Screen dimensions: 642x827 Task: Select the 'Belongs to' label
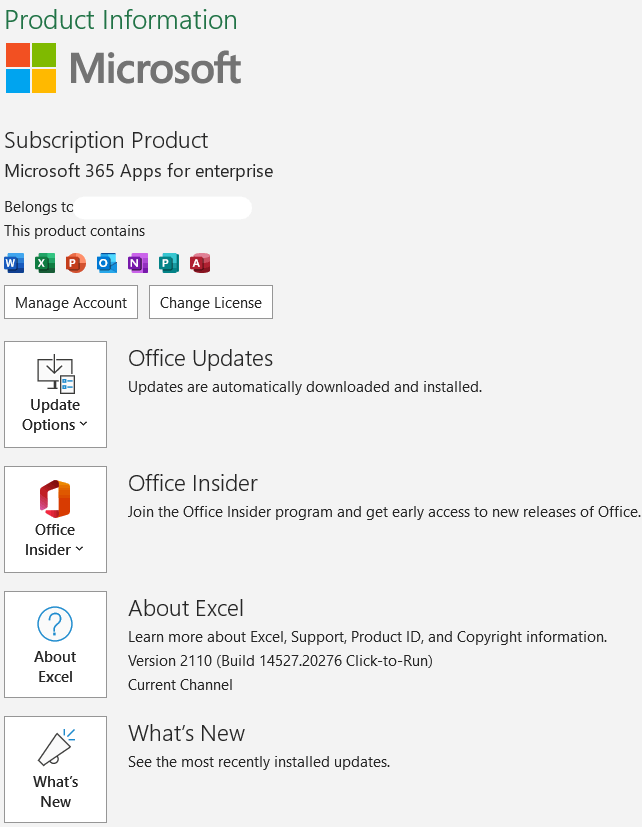click(39, 207)
